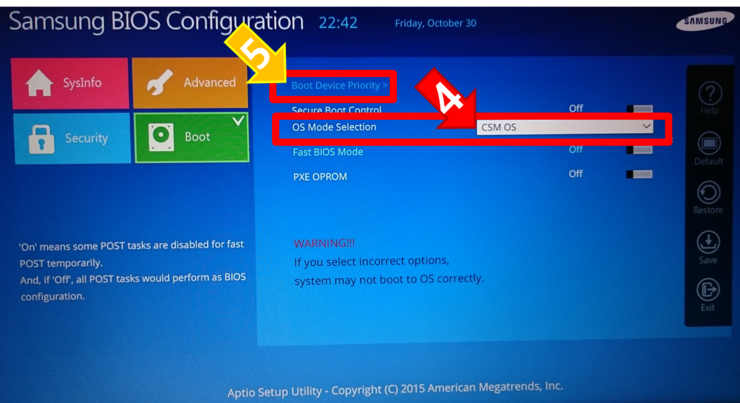
Task: Toggle the Fast BIOS Mode switch
Action: pos(639,150)
